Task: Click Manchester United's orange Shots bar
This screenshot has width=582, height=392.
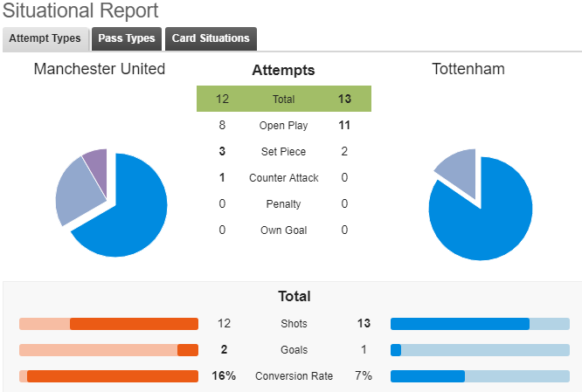Action: tap(134, 324)
